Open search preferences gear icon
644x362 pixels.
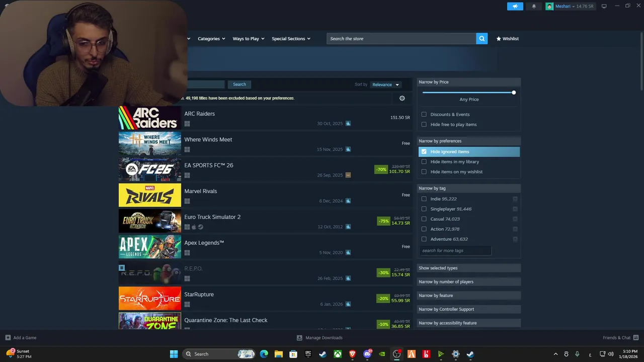point(402,98)
